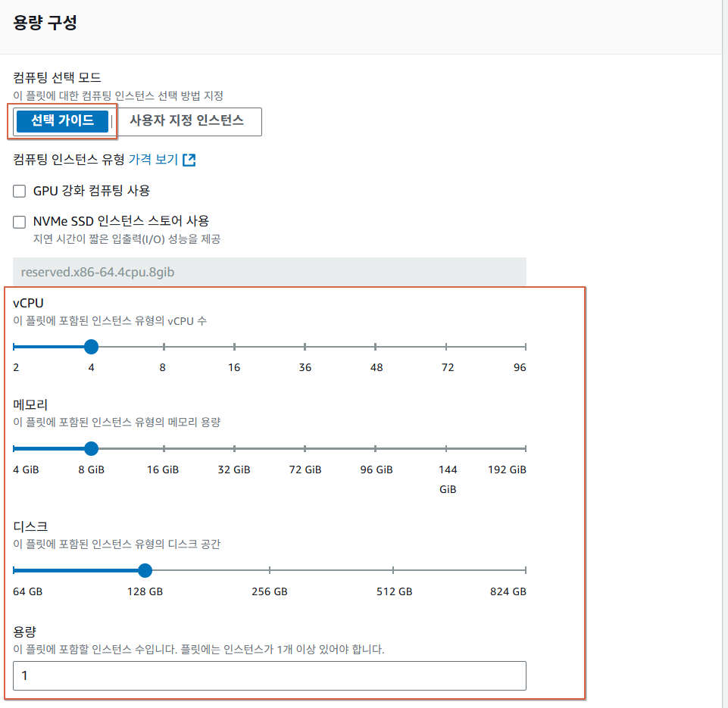
Task: Set vCPU slider to 96
Action: coord(525,347)
